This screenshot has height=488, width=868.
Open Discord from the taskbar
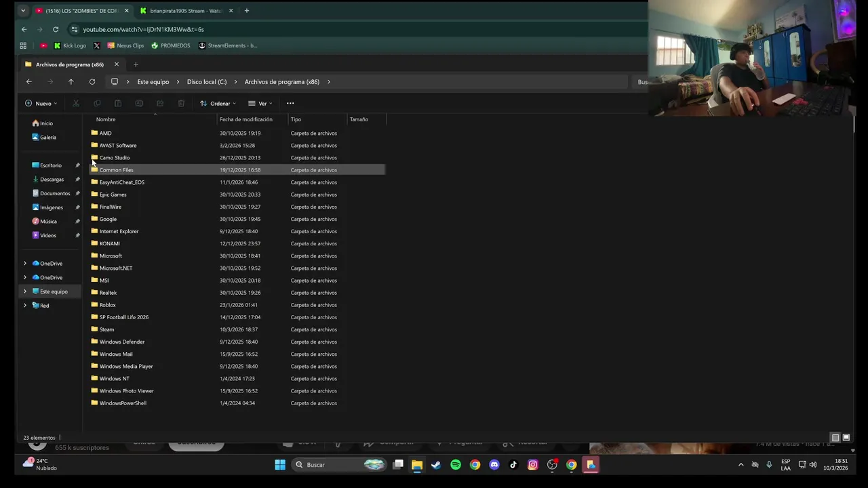494,465
